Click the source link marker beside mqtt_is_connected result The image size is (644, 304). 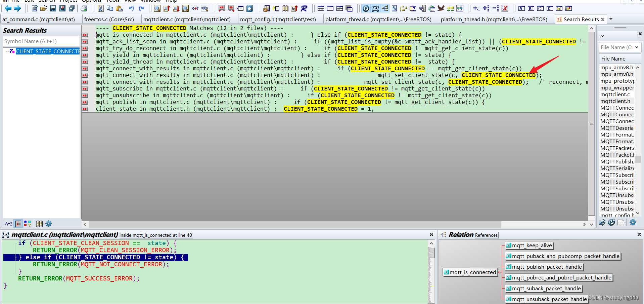click(85, 35)
